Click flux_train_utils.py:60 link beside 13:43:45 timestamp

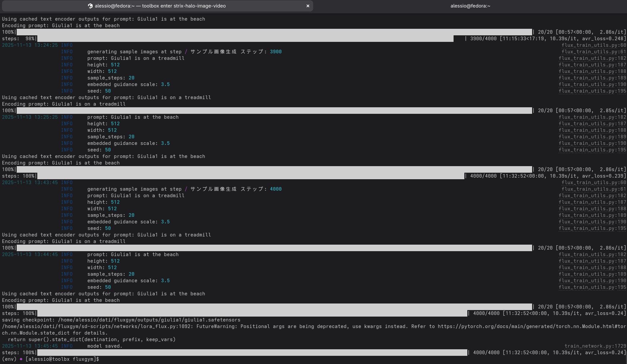[594, 182]
